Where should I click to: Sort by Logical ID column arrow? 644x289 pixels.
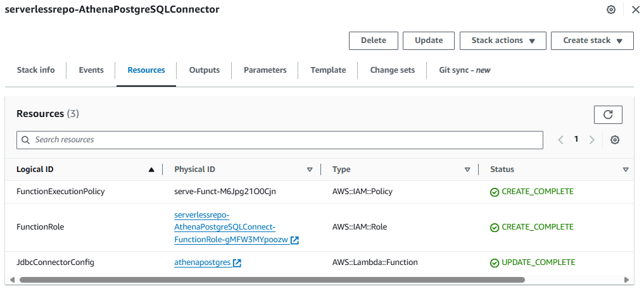tap(151, 169)
